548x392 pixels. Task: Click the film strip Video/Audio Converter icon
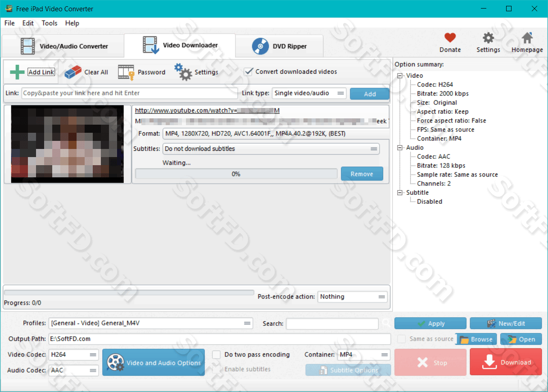(x=28, y=46)
